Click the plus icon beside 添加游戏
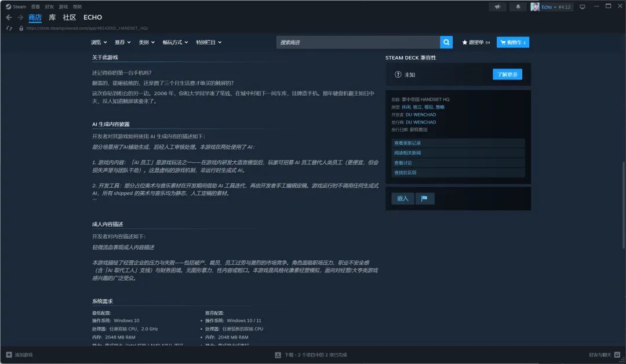626x364 pixels. [x=9, y=354]
